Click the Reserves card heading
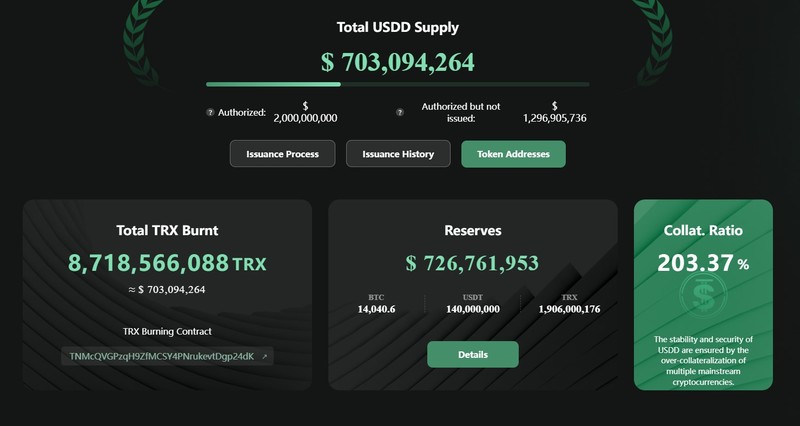This screenshot has height=426, width=800. 473,231
